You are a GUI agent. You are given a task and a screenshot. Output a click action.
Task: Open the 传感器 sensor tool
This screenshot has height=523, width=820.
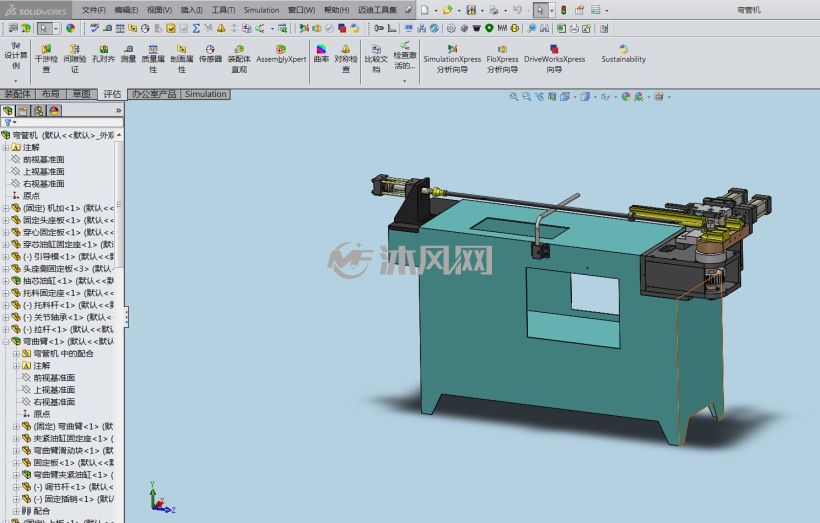pyautogui.click(x=210, y=54)
